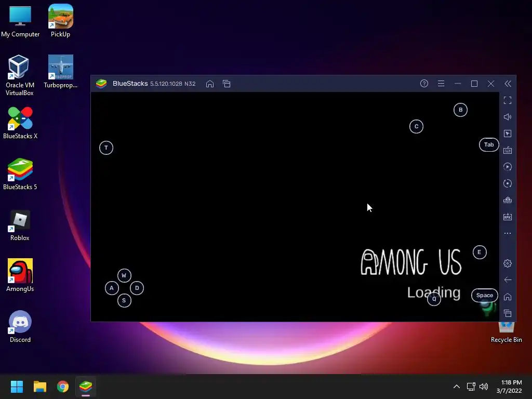532x399 pixels.
Task: Click the C key overlay
Action: pyautogui.click(x=416, y=127)
